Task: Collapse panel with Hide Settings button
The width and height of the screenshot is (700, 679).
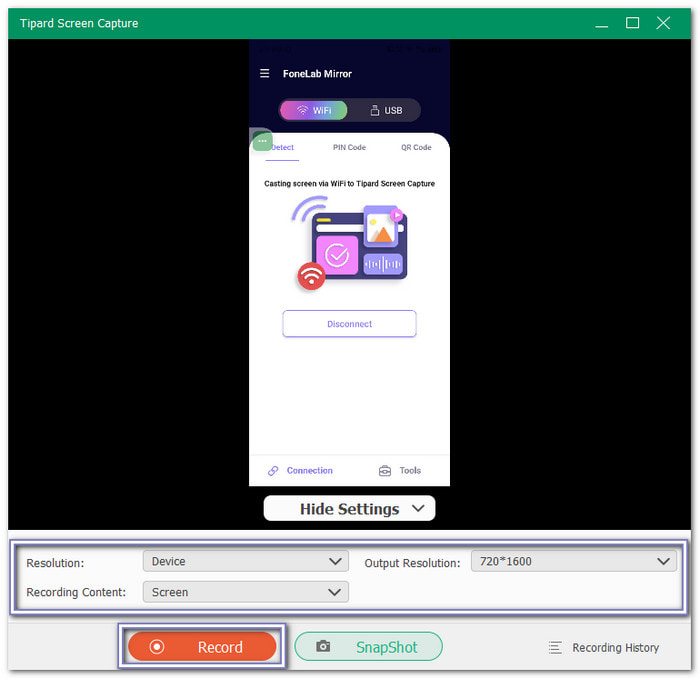Action: (350, 508)
